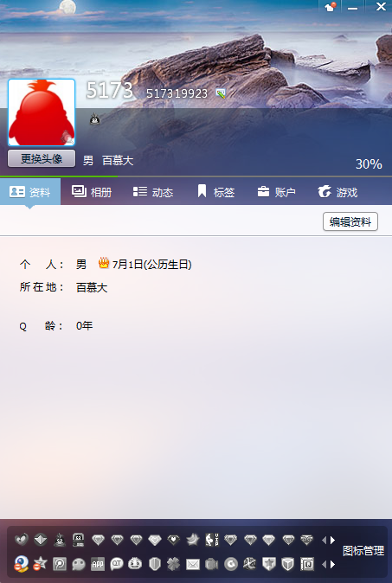392x583 pixels.
Task: Open the 游戏 tab
Action: 337,192
